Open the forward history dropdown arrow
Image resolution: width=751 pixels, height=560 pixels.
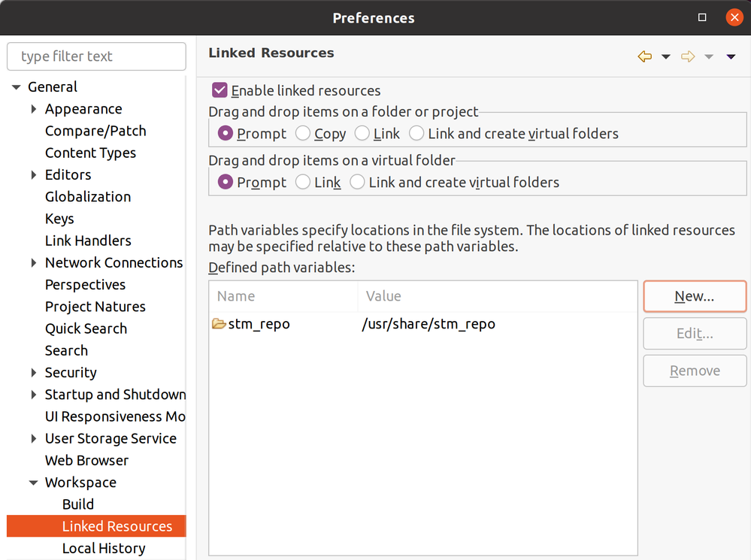point(709,56)
